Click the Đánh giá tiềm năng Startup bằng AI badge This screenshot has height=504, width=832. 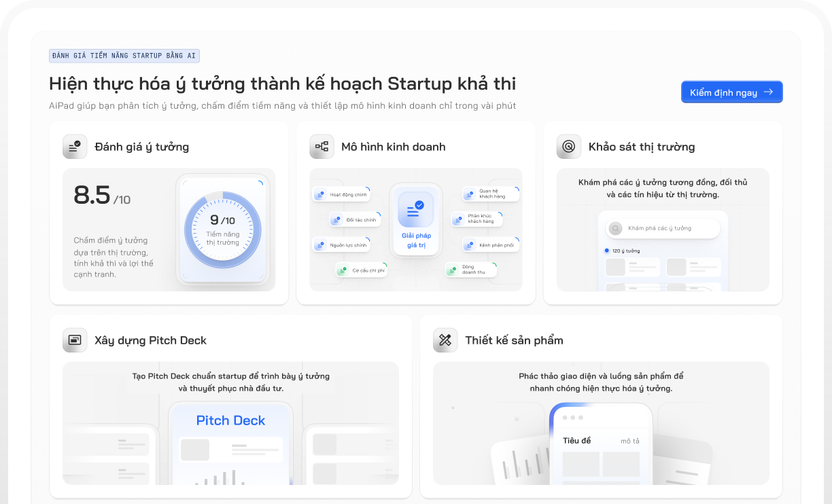coord(124,56)
